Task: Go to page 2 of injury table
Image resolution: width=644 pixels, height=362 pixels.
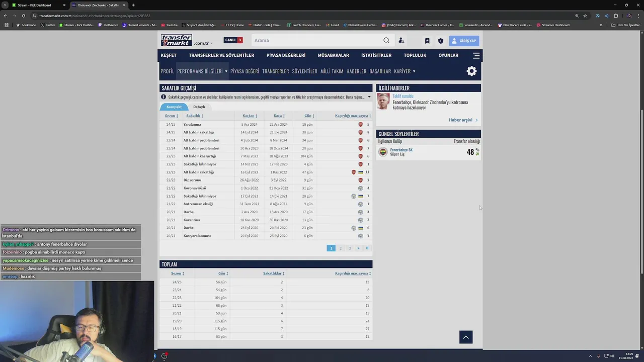Action: [x=340, y=248]
